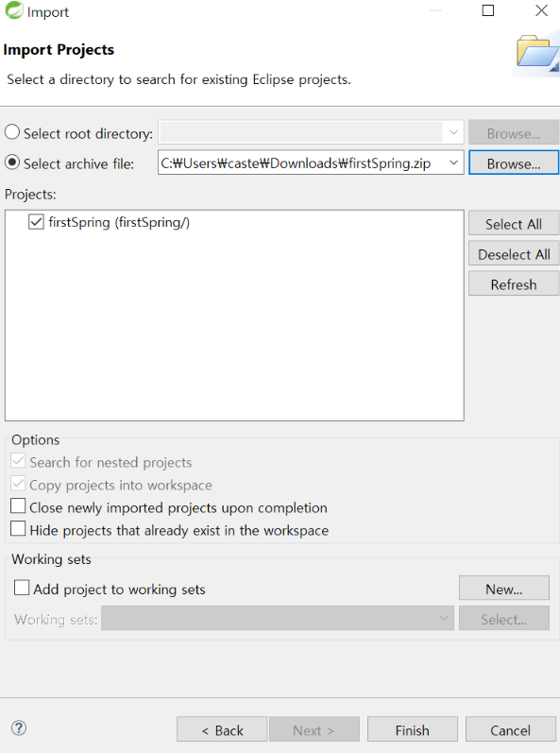Click Browse button for root directory
Viewport: 560px width, 753px height.
514,132
